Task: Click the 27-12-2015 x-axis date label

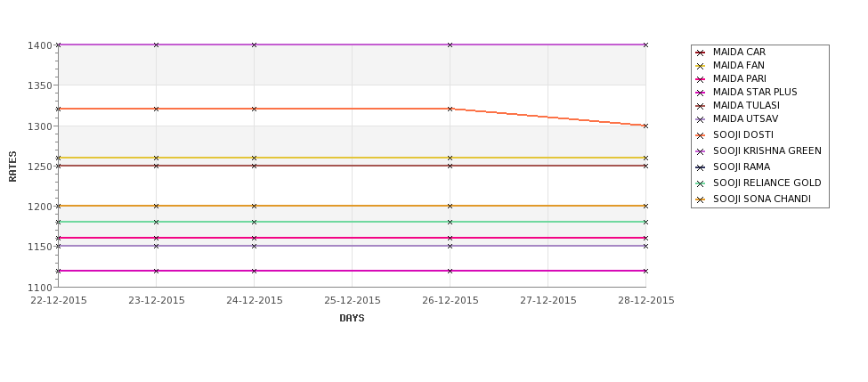Action: (x=548, y=300)
